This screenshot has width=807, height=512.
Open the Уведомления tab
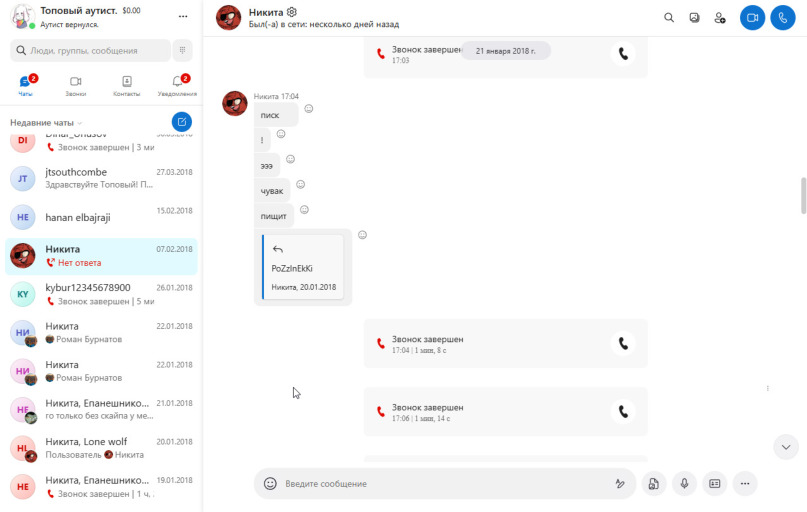tap(177, 85)
